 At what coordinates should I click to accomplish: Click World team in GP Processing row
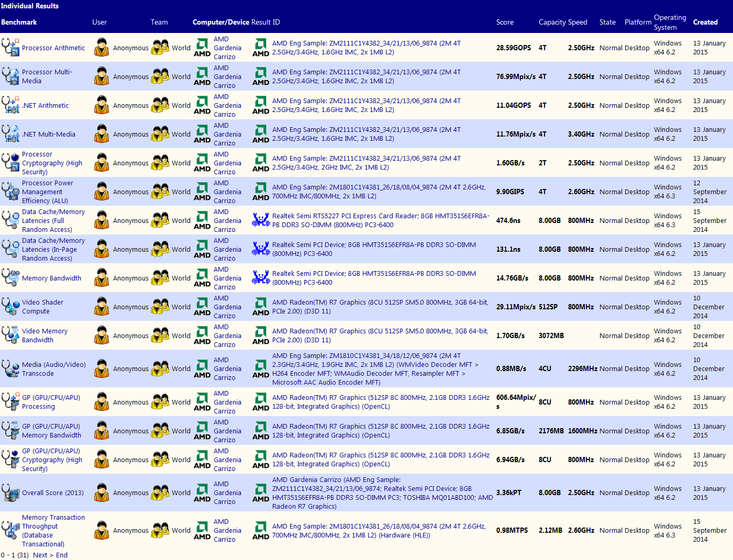[x=181, y=402]
